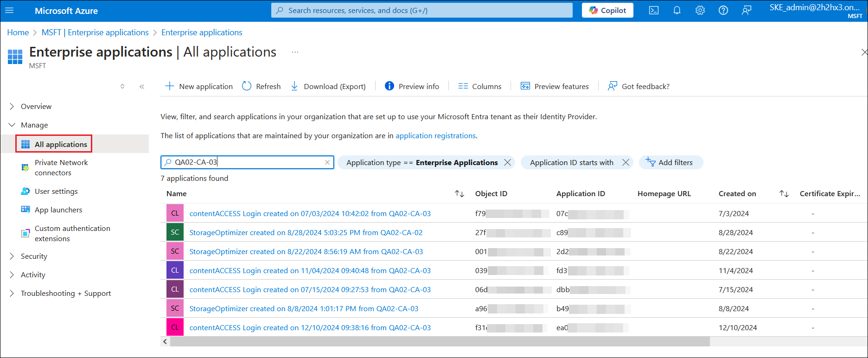Open the Azure hamburger portal menu
This screenshot has width=868, height=358.
(9, 11)
